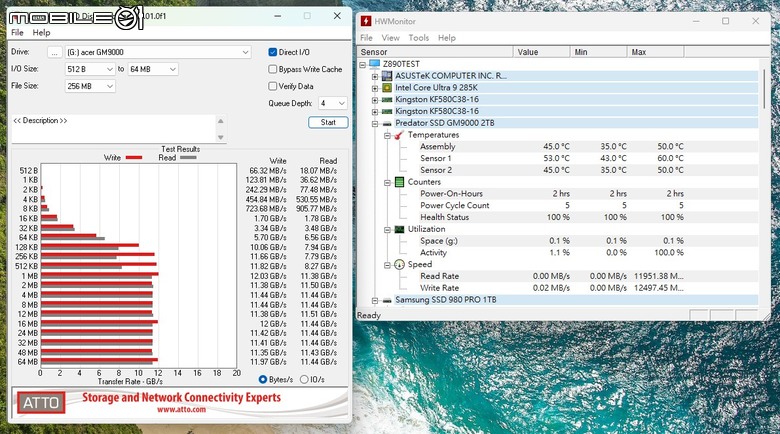This screenshot has width=780, height=434.
Task: Click the Intel Core Ultra 9 CPU icon
Action: [387, 88]
